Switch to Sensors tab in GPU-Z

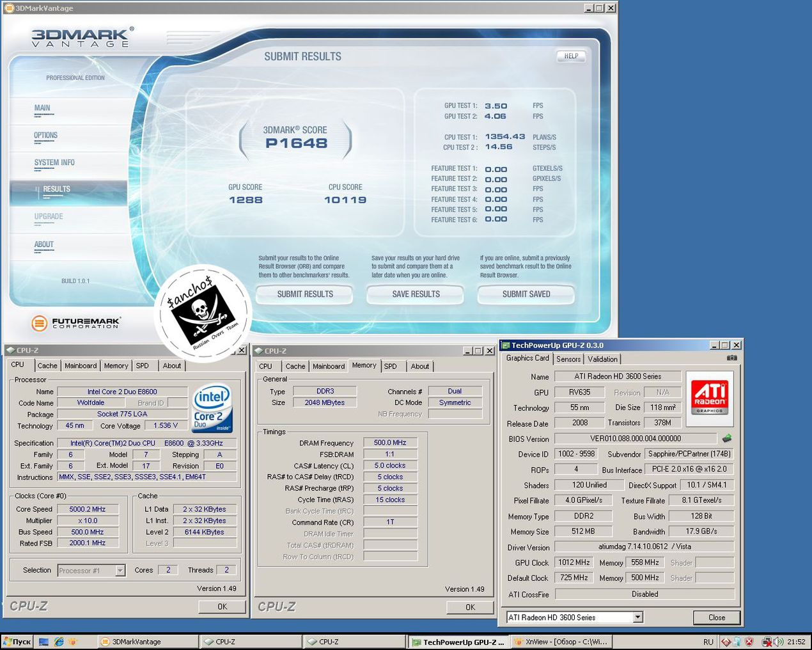[568, 360]
